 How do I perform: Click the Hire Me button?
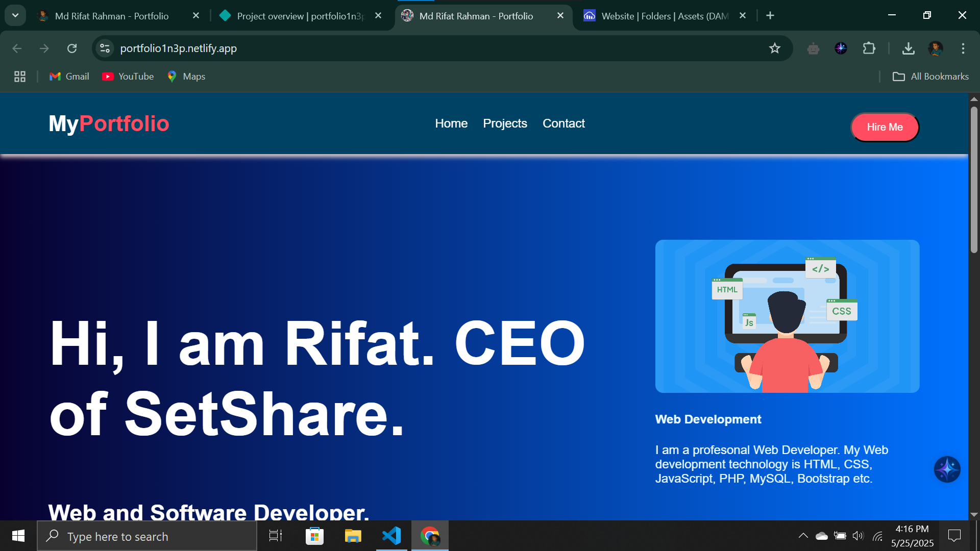[885, 127]
